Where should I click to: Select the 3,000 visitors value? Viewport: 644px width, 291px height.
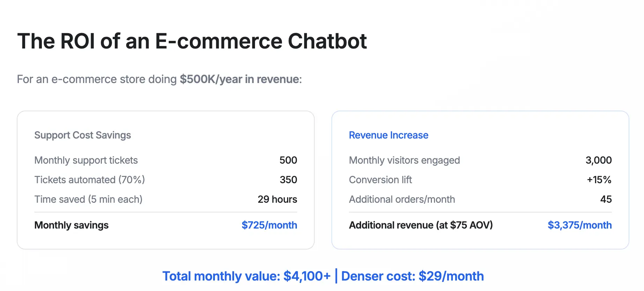tap(598, 160)
